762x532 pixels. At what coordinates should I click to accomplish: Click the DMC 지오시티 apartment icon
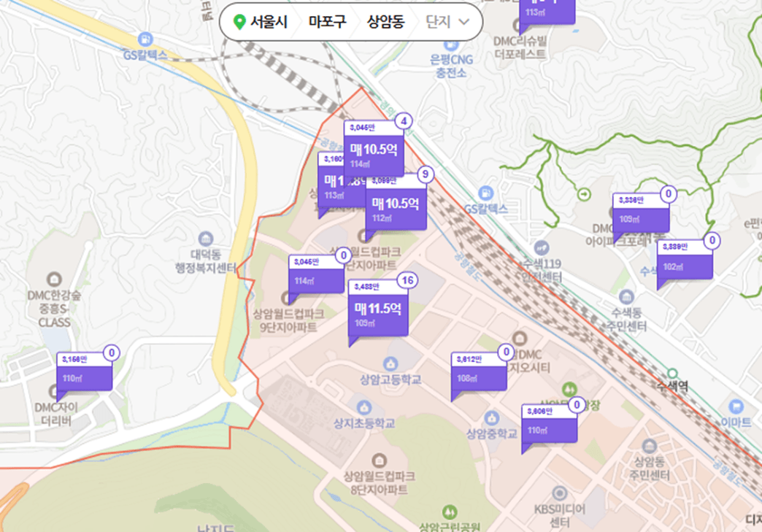point(520,338)
